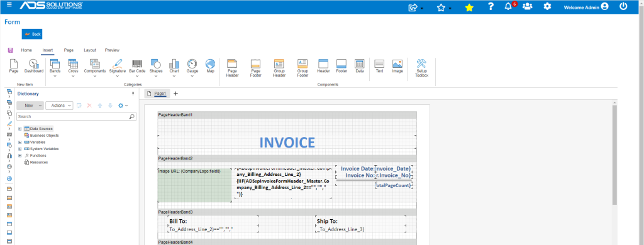The image size is (644, 245).
Task: Select the Map component
Action: [210, 67]
